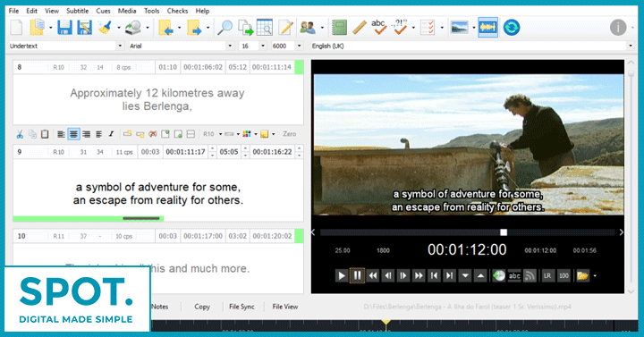Click the red X delete subtitle icon
The width and height of the screenshot is (644, 337).
point(153,134)
